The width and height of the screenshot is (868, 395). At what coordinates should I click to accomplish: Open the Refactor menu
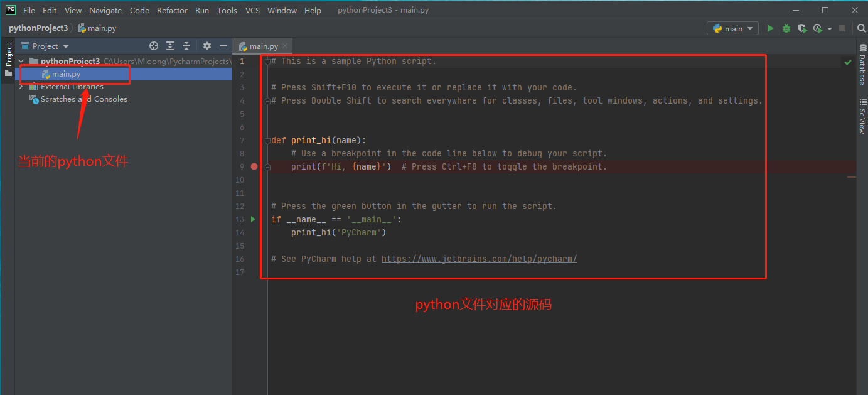click(172, 10)
